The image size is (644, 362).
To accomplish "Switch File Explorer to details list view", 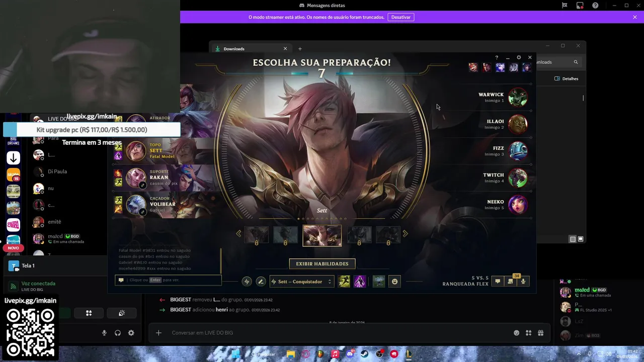I will point(573,239).
